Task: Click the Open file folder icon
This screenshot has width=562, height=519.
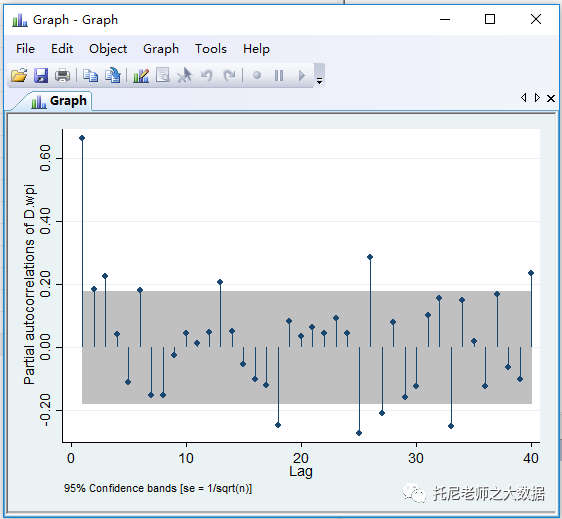Action: pos(19,75)
